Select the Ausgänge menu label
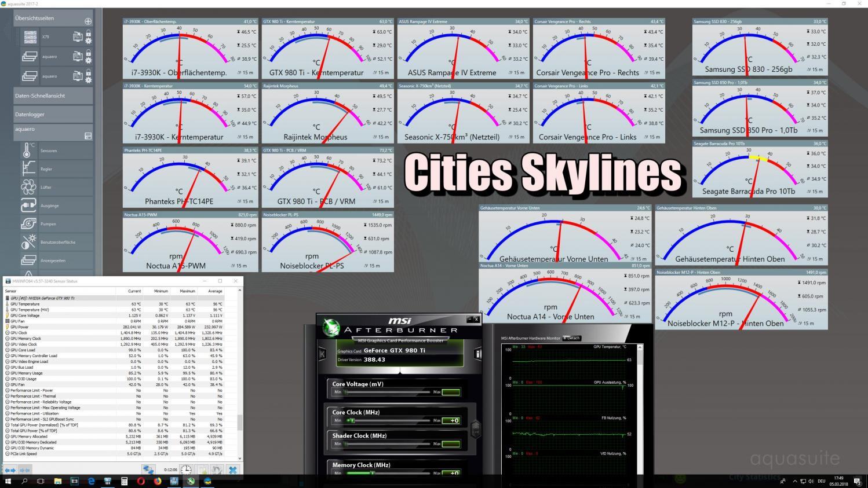This screenshot has height=488, width=868. [x=49, y=206]
